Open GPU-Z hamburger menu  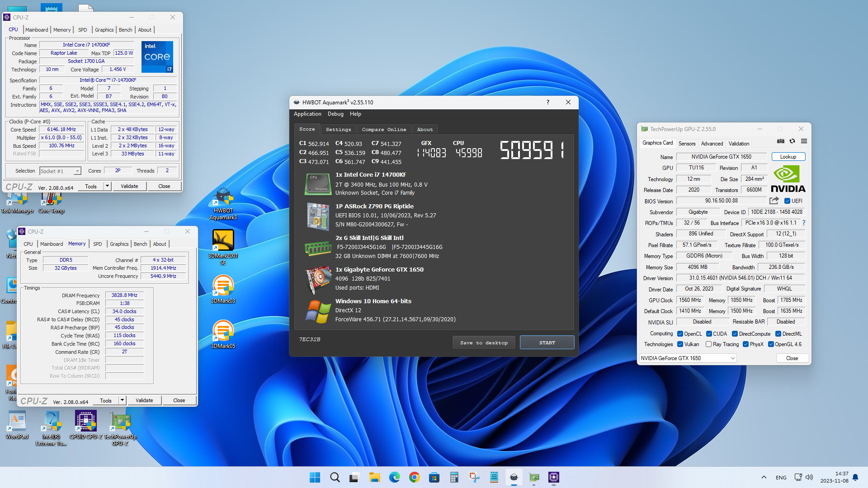tap(804, 141)
